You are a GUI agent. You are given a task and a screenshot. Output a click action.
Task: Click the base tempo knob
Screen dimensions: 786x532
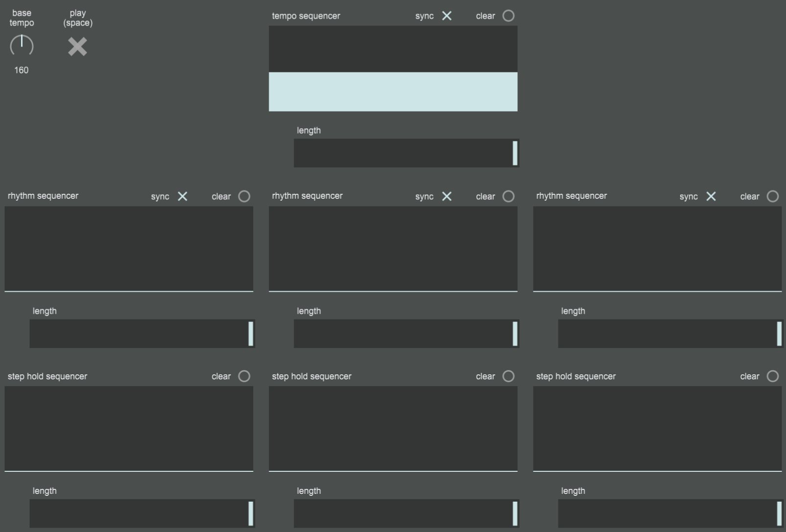click(x=22, y=46)
